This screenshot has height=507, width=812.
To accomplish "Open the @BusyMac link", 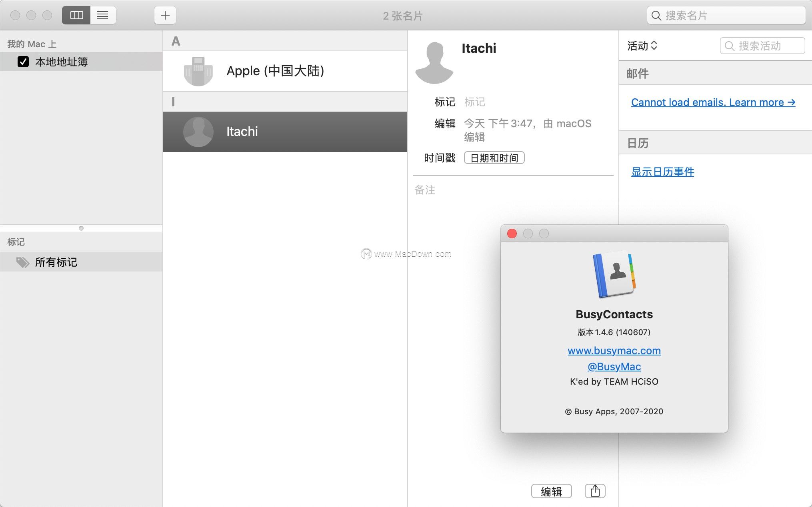I will pos(614,367).
